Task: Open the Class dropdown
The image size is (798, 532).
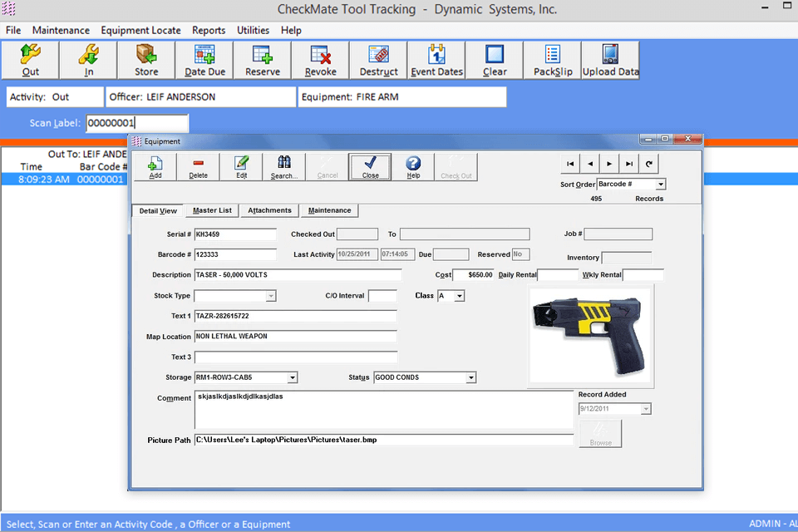Action: coord(460,296)
